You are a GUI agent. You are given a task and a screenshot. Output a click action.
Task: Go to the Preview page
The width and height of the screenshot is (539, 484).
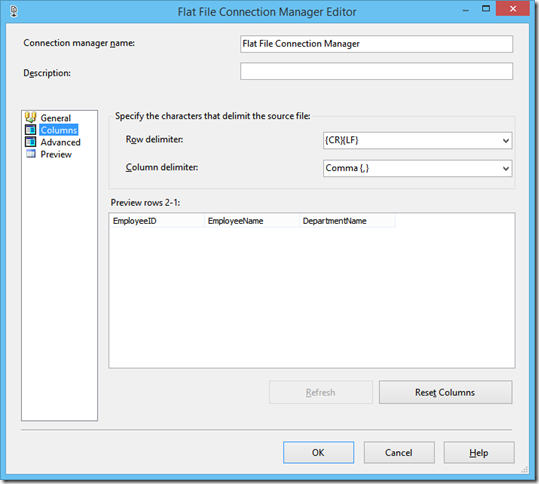(x=56, y=154)
